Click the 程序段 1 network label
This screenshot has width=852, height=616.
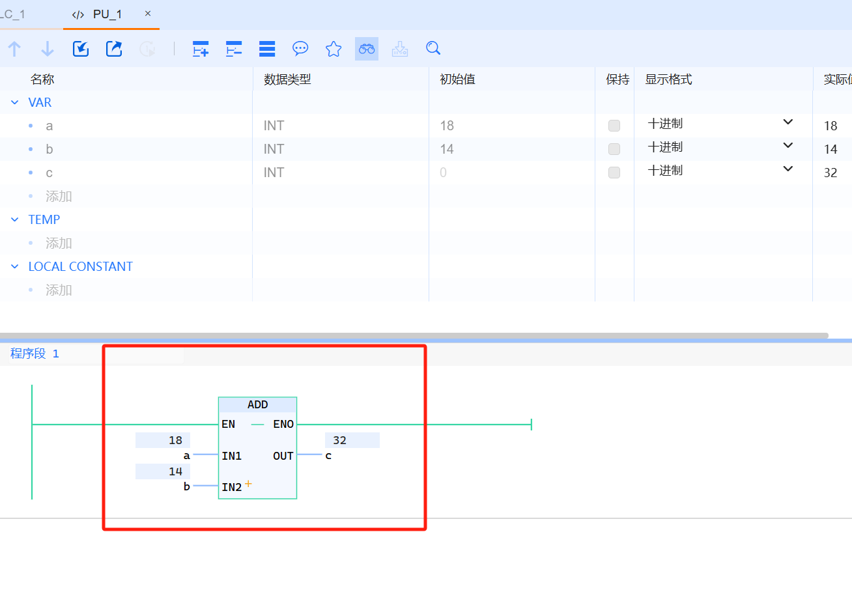click(35, 354)
